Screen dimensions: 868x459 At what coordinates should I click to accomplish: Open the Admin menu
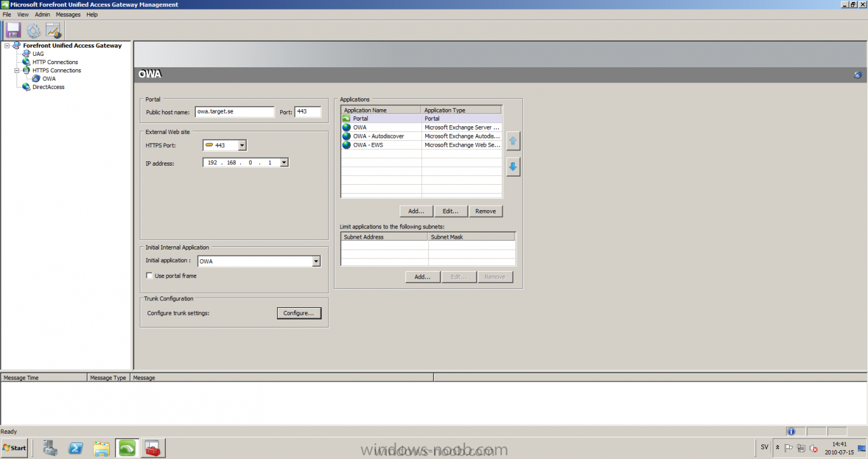pyautogui.click(x=43, y=15)
